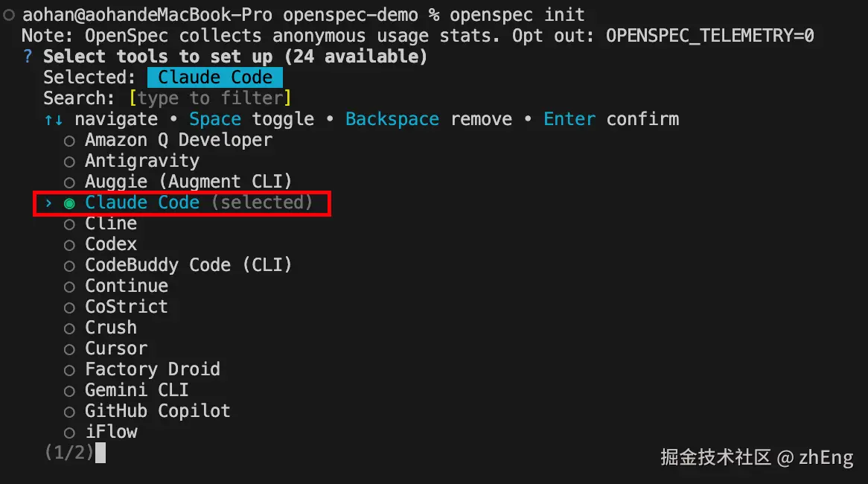Click the Claude Code selected tag chip

[215, 77]
